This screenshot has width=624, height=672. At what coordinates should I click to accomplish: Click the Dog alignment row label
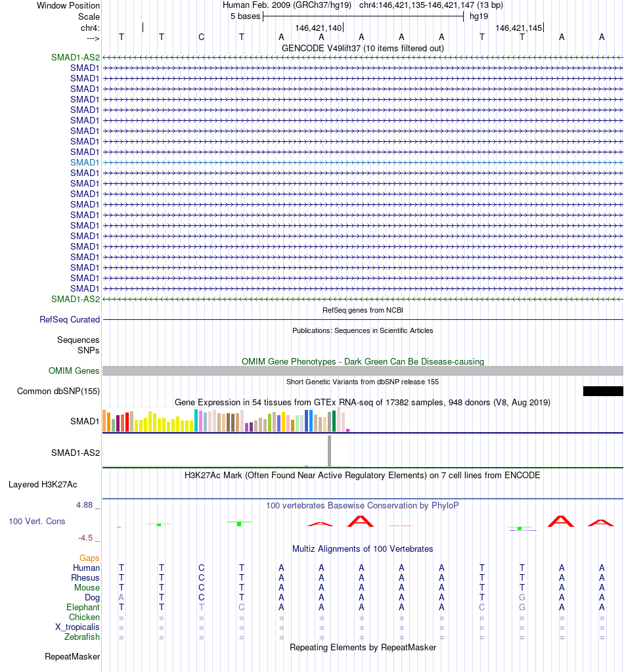92,597
